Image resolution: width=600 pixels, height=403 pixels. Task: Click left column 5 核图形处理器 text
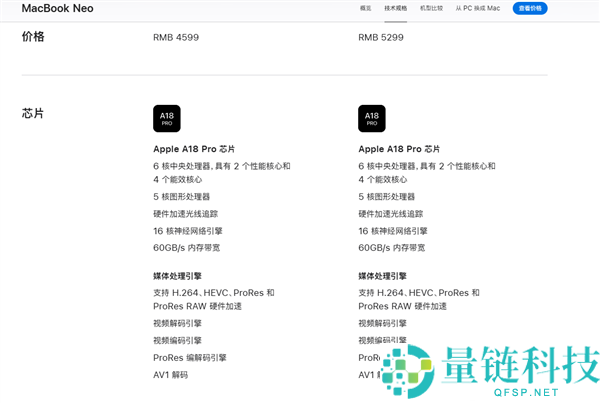tap(182, 197)
